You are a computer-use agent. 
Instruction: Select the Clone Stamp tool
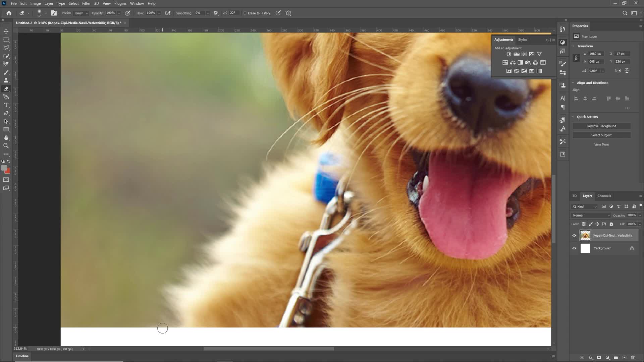pos(6,80)
